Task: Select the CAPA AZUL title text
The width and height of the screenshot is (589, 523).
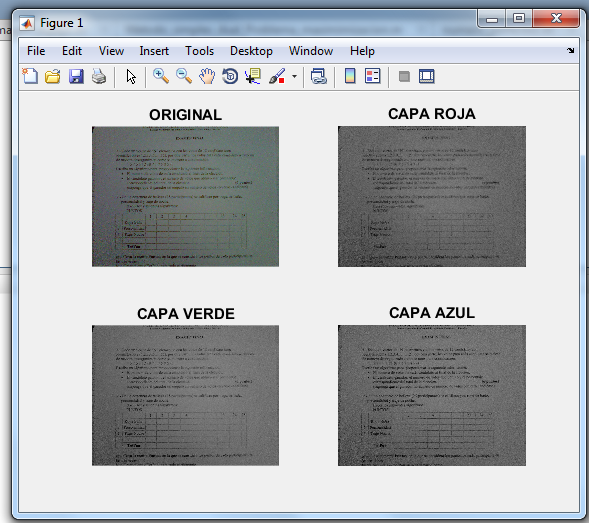Action: coord(432,313)
